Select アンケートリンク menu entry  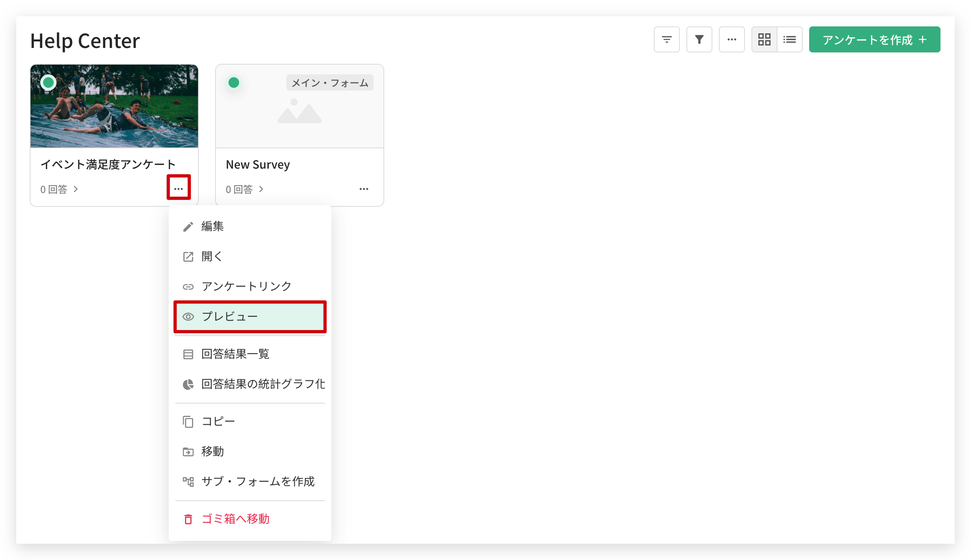point(250,287)
